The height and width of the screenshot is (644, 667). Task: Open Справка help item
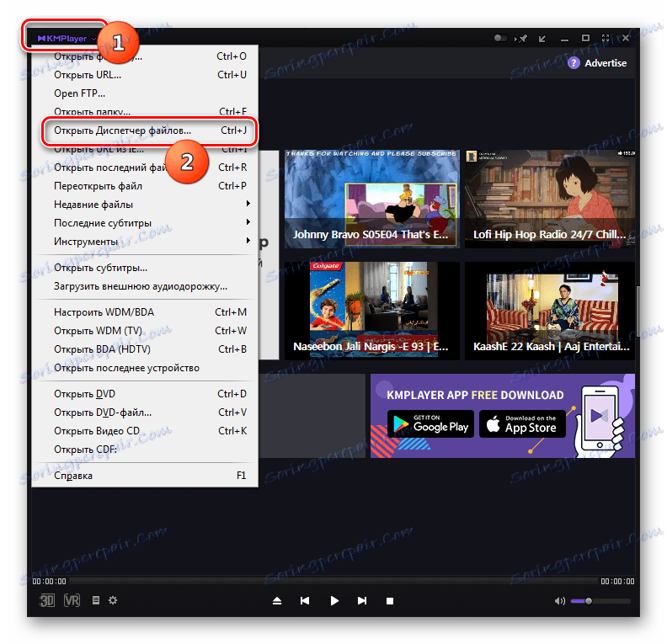click(x=145, y=476)
